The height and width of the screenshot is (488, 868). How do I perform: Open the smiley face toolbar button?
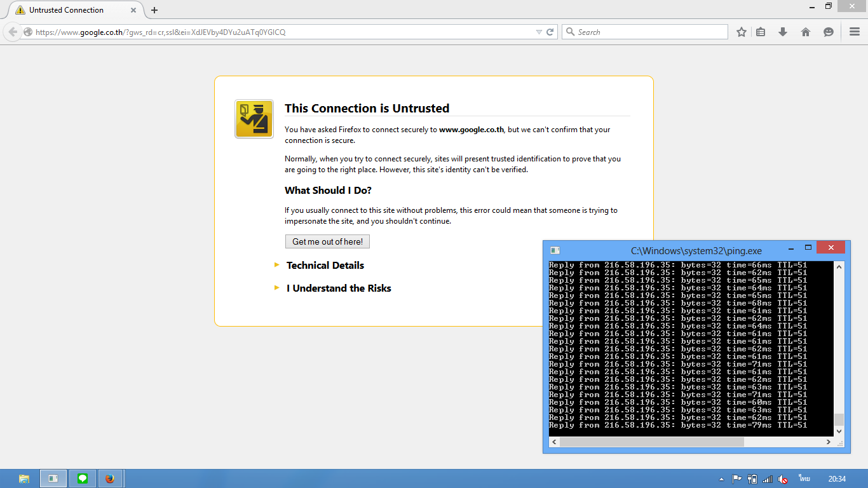[829, 32]
